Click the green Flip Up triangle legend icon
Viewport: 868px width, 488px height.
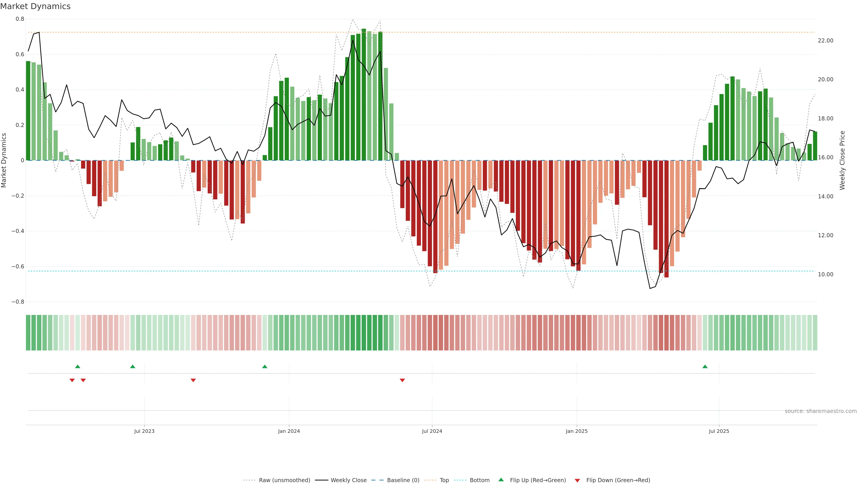coord(501,480)
